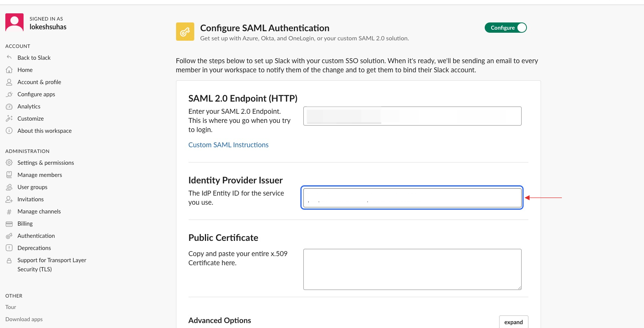Open the Tour link
The width and height of the screenshot is (644, 328).
point(11,307)
